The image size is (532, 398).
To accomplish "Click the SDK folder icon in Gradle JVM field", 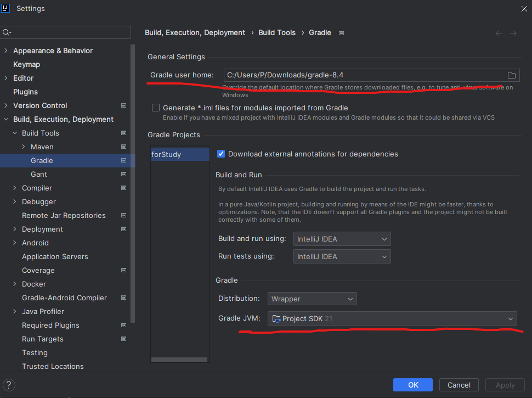I will (276, 318).
